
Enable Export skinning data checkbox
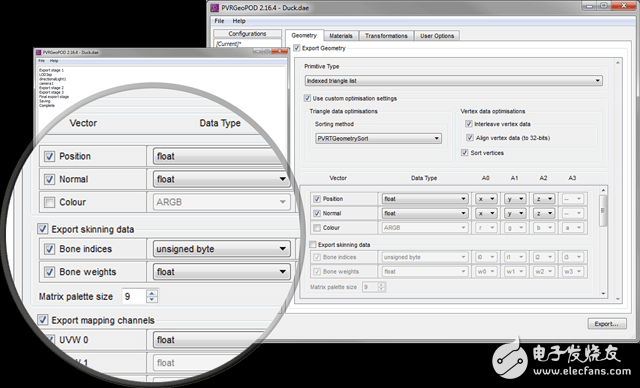[x=313, y=245]
